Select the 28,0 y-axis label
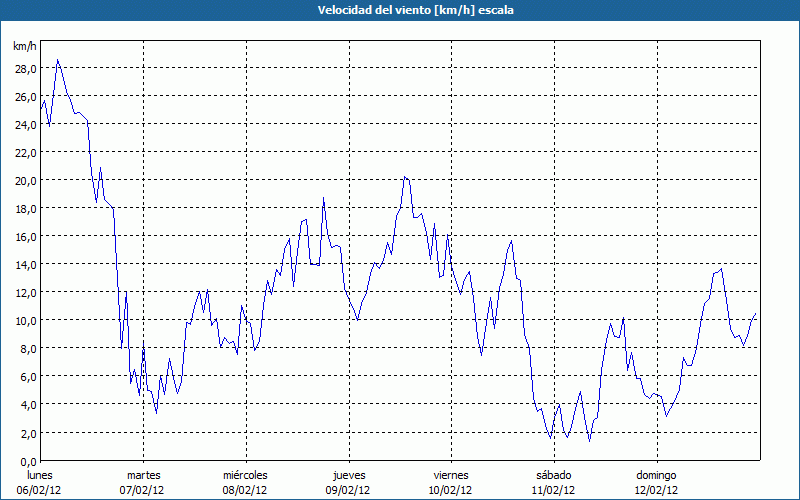800x500 pixels. [25, 68]
